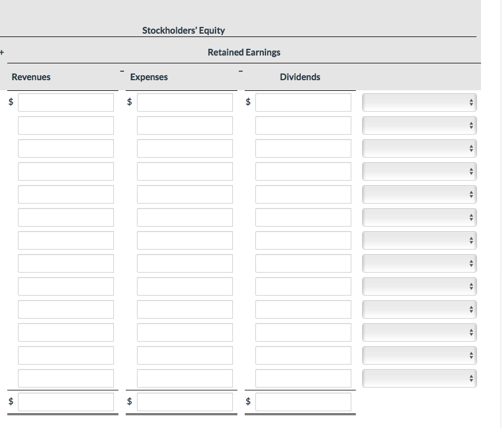
Task: Select the fifth-row Expenses input
Action: pos(185,195)
